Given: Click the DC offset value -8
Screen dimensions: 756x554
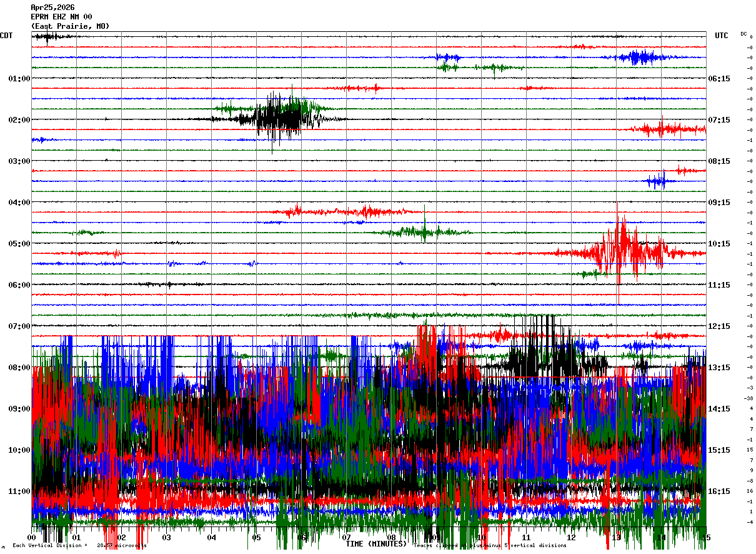Looking at the screenshot, I should (x=749, y=481).
